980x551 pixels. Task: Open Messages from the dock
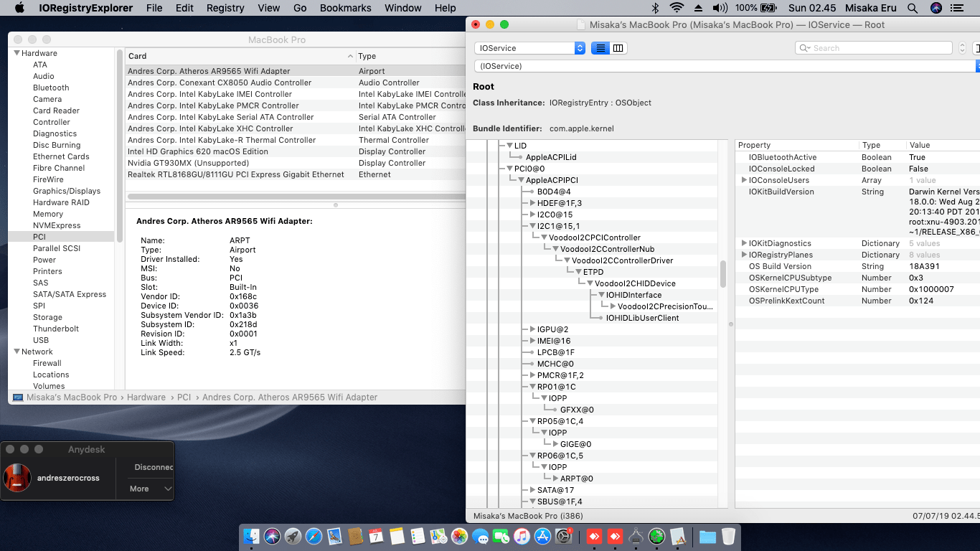point(480,537)
